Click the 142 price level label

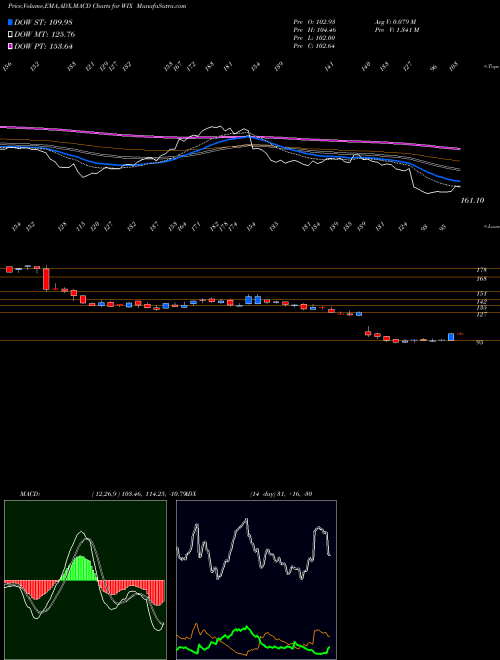tap(481, 302)
